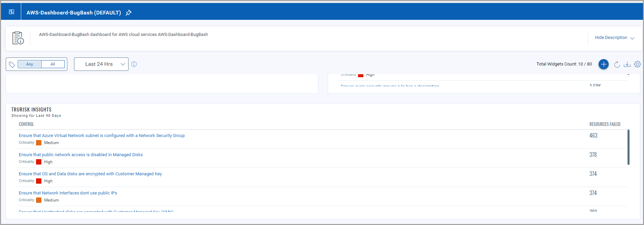Open dashboard settings gear
Screen dimensions: 644x225
pos(638,64)
